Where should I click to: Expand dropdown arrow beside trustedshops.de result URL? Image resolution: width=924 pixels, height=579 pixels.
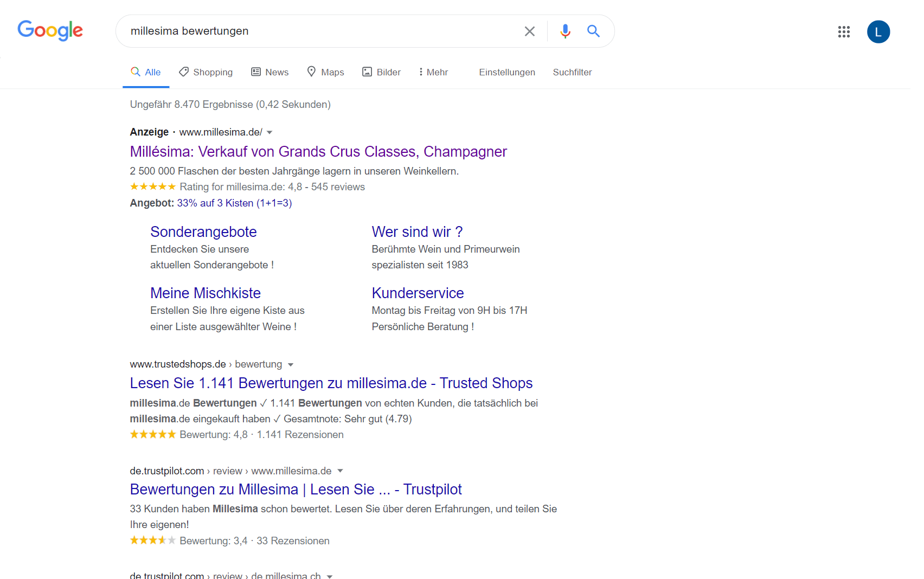[x=291, y=365]
